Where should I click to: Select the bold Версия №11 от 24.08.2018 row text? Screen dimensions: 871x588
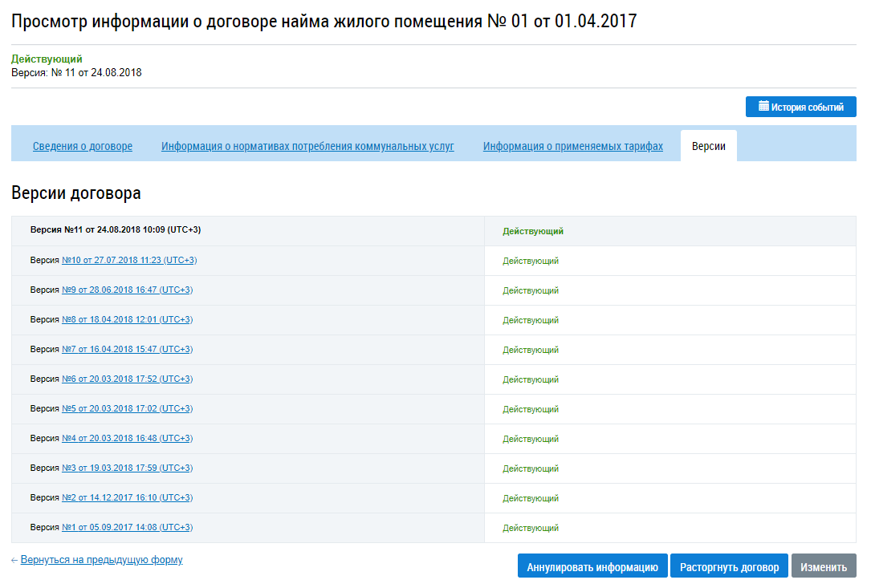(x=116, y=230)
